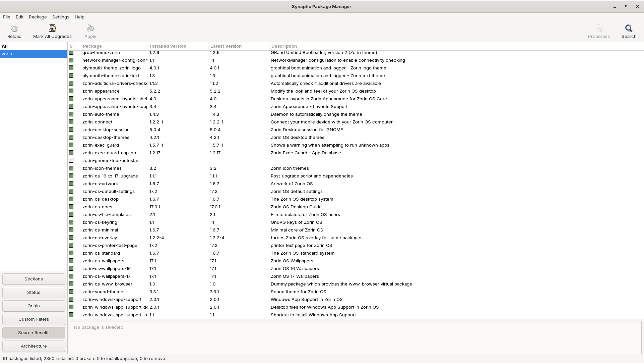This screenshot has width=644, height=363.
Task: Toggle the zorin-sound-theme status checkbox
Action: click(x=71, y=292)
